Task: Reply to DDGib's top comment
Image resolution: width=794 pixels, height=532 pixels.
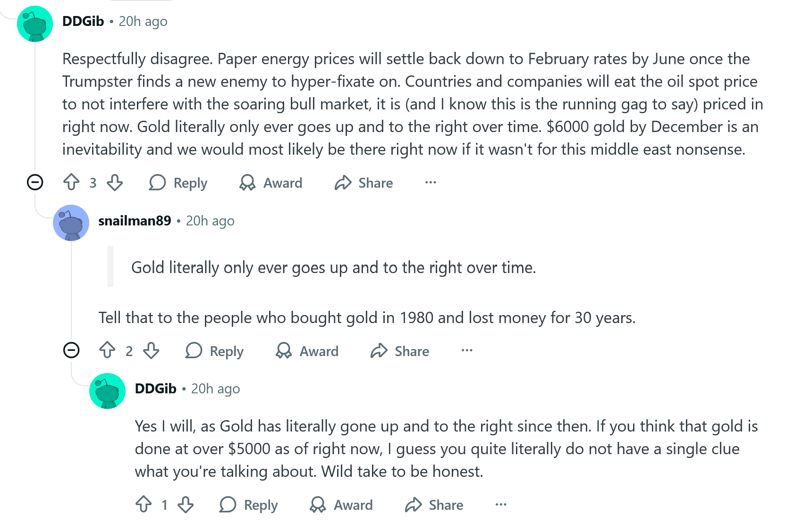Action: pos(178,183)
